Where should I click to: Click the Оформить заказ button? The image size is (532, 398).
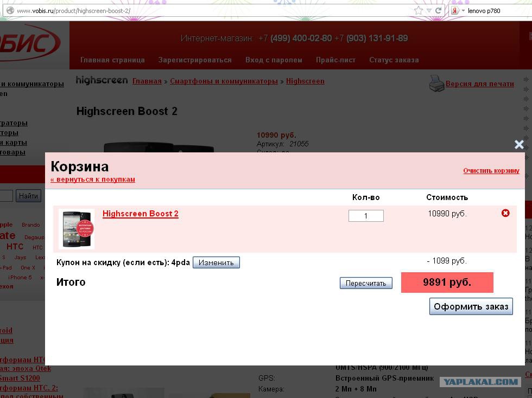coord(471,306)
